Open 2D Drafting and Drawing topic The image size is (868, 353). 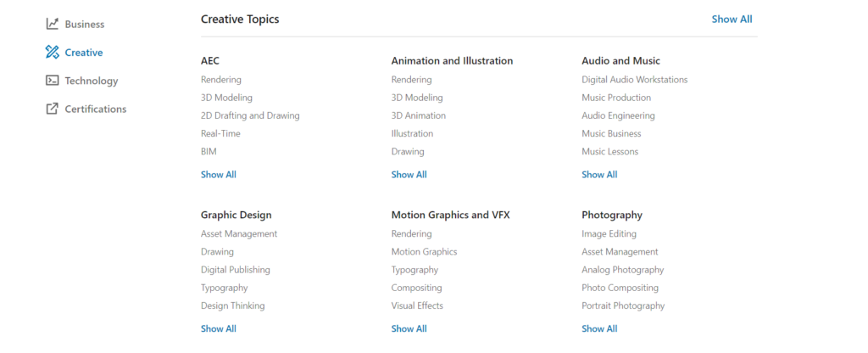coord(250,115)
